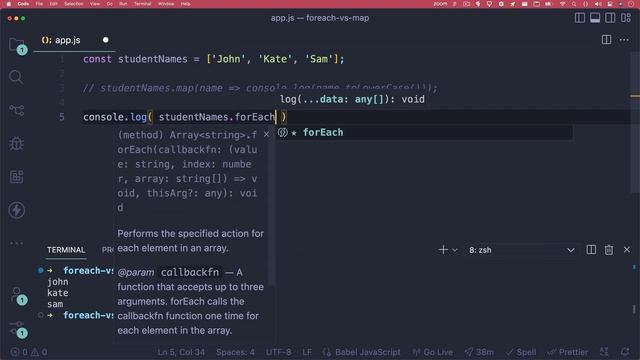This screenshot has width=640, height=360.
Task: Open notifications bell in the status bar
Action: pyautogui.click(x=625, y=352)
